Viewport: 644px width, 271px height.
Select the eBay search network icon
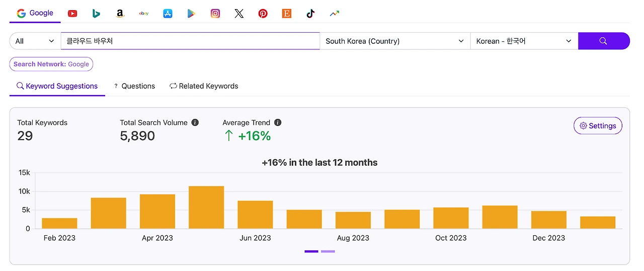click(x=144, y=14)
